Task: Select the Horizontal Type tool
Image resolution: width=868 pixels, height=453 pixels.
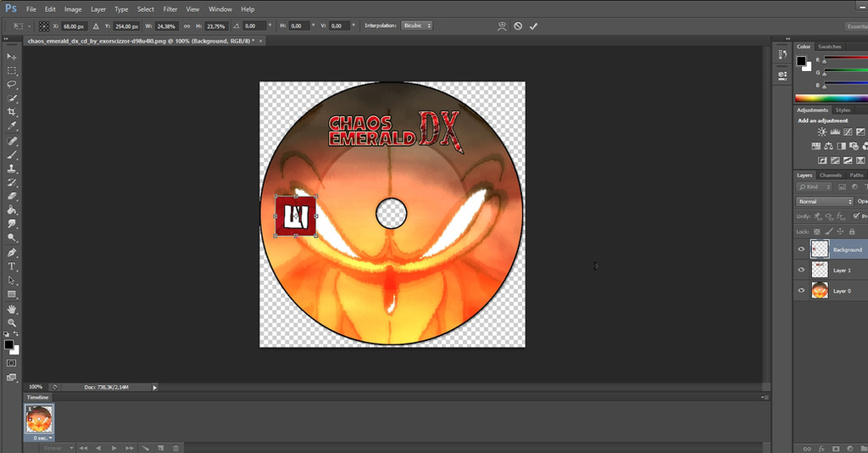Action: [x=12, y=266]
